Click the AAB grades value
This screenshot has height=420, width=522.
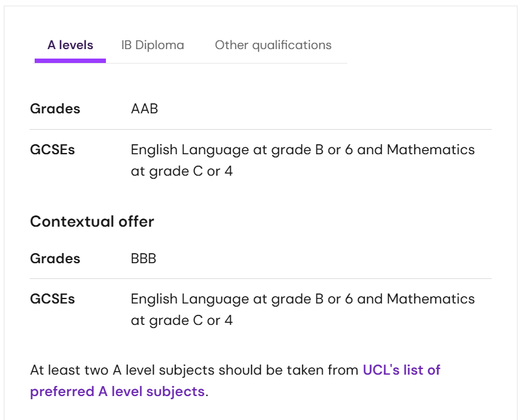pyautogui.click(x=144, y=109)
